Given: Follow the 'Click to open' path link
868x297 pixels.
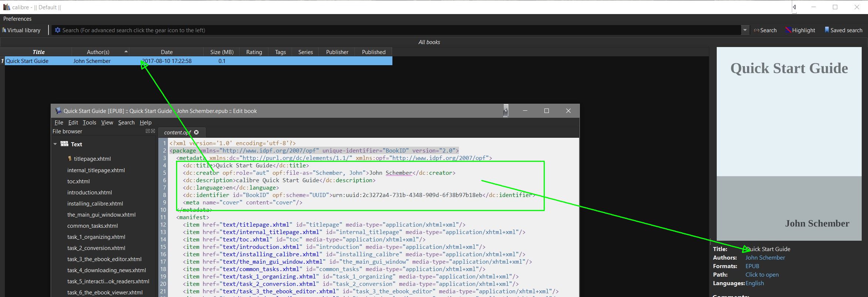Looking at the screenshot, I should (x=762, y=275).
